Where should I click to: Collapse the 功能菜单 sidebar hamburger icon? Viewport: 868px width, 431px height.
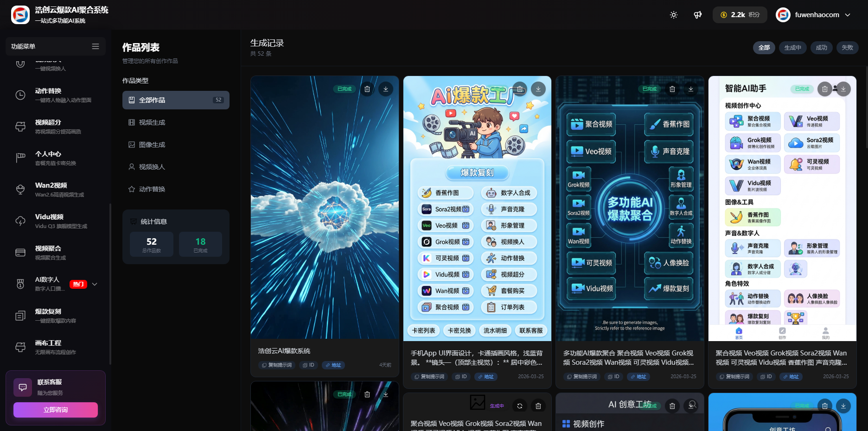pos(96,46)
